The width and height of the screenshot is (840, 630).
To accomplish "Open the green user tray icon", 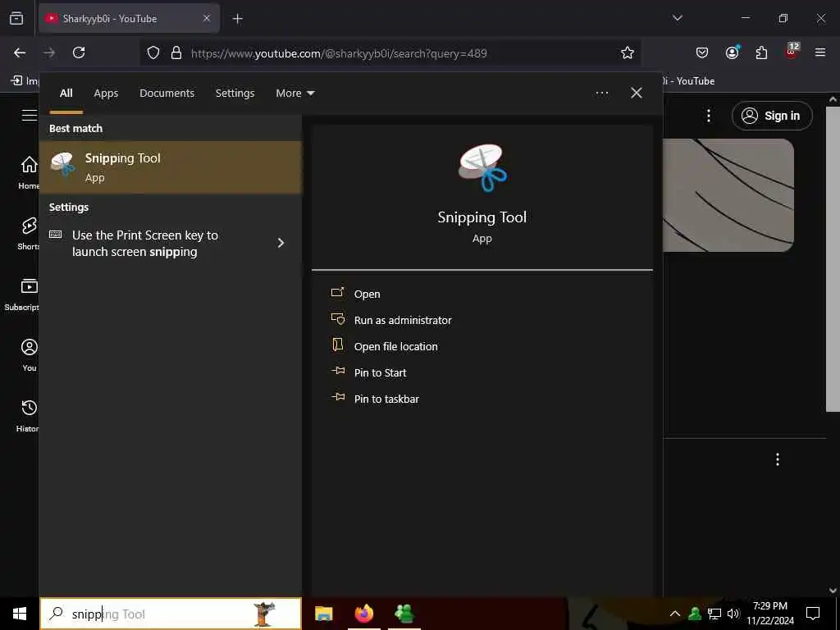I will coord(695,614).
